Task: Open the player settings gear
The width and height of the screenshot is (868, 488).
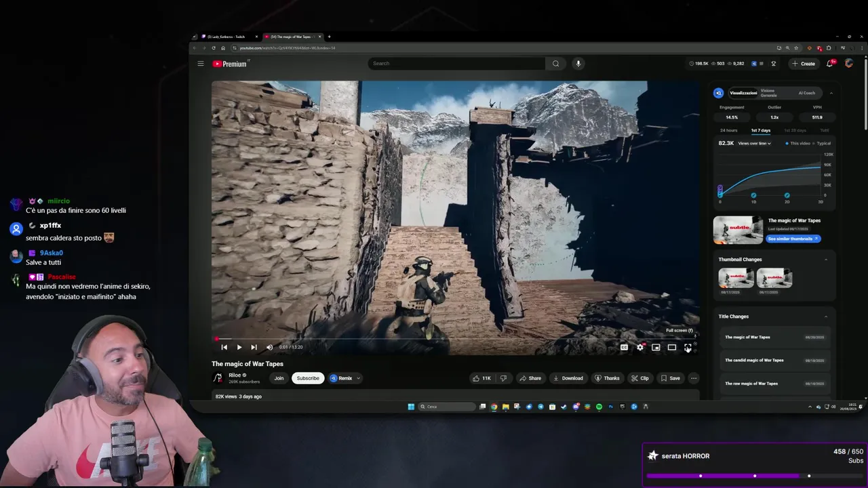Action: pyautogui.click(x=640, y=347)
